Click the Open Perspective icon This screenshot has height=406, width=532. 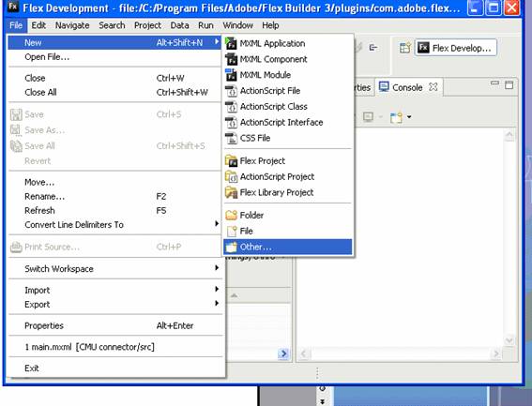click(x=404, y=48)
